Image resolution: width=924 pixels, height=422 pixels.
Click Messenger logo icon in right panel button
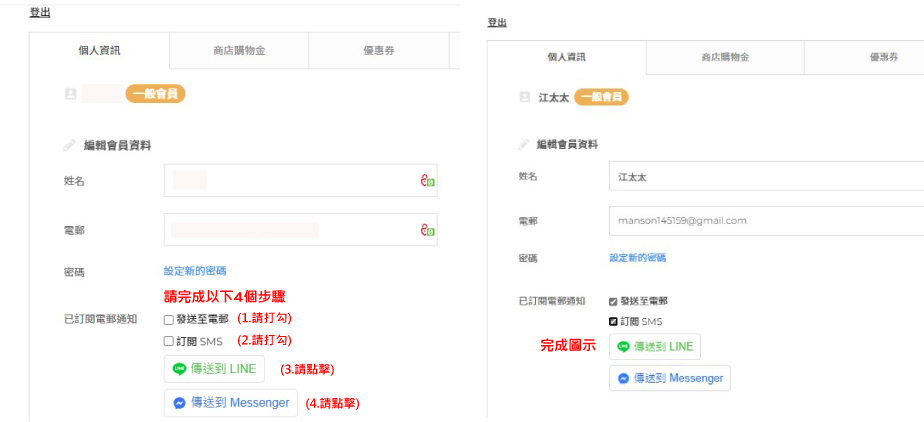pos(623,378)
